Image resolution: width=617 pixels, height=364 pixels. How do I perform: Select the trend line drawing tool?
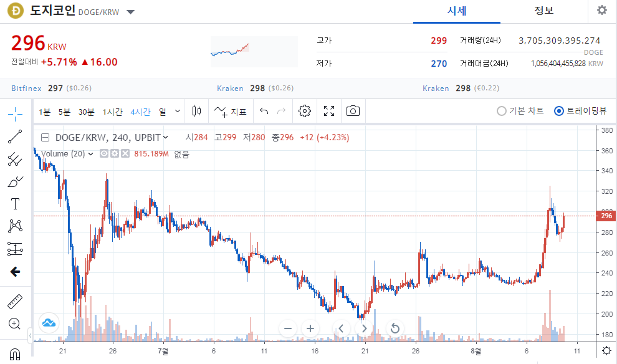pyautogui.click(x=15, y=136)
